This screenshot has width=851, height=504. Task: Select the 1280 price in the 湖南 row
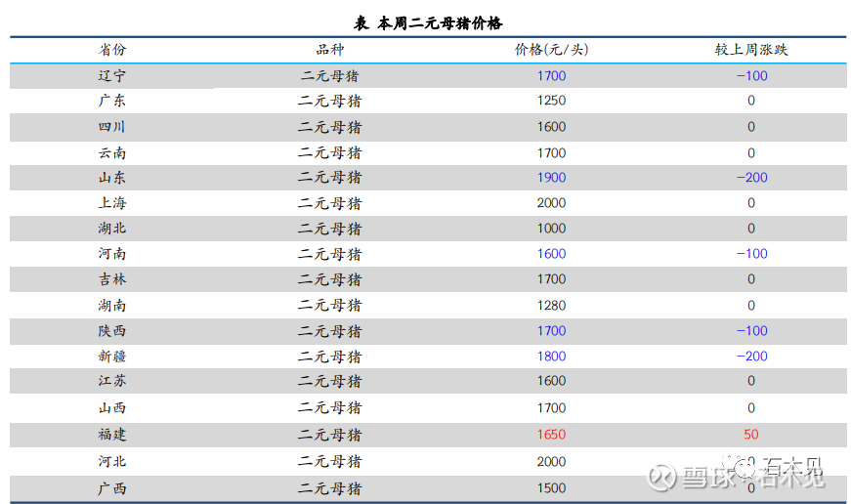click(551, 306)
